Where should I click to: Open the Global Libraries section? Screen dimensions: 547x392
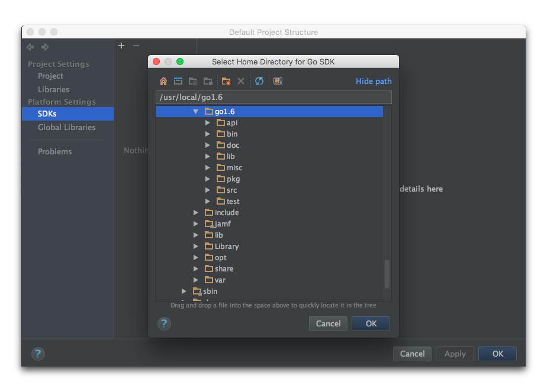tap(67, 128)
